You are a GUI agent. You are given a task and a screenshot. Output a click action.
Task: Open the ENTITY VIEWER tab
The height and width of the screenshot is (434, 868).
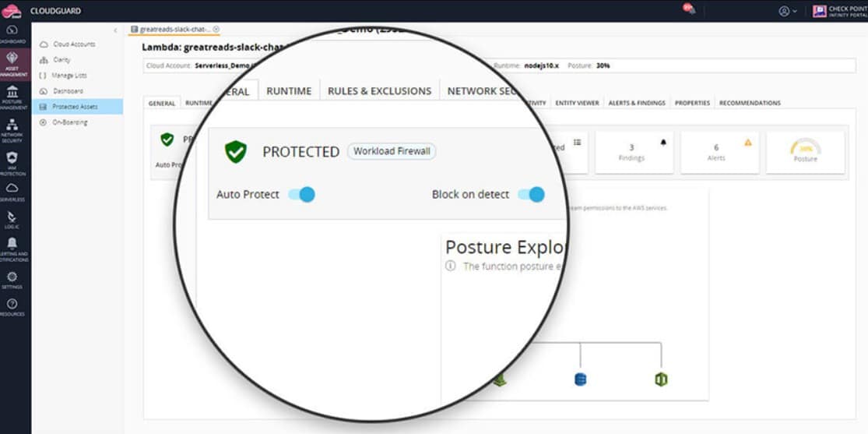tap(577, 103)
